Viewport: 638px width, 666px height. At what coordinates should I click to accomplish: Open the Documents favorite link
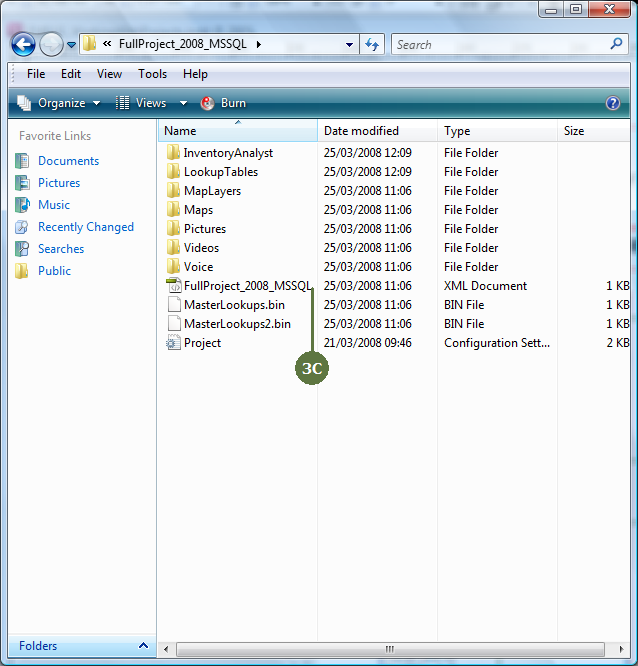(68, 161)
